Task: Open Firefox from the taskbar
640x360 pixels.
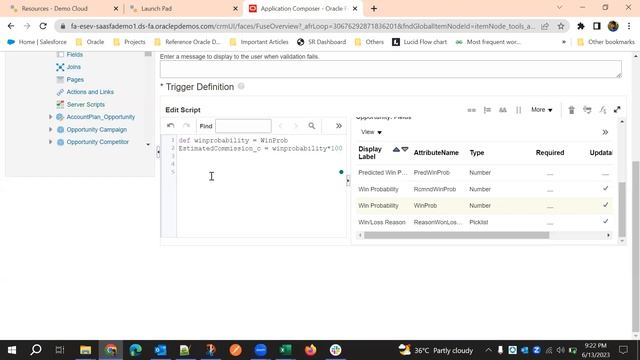Action: tap(311, 350)
